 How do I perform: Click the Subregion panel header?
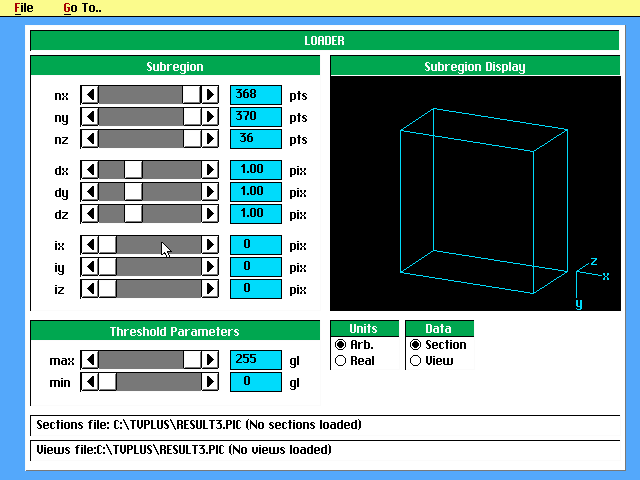[x=175, y=66]
